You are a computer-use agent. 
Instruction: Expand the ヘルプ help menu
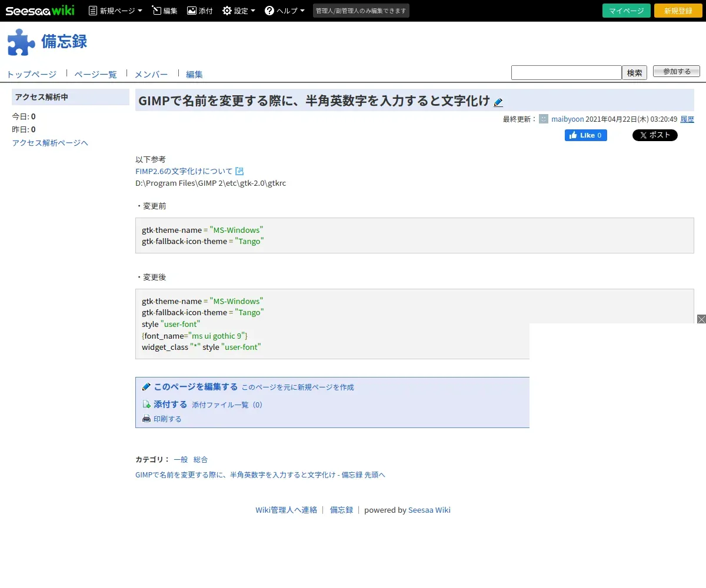tap(285, 11)
